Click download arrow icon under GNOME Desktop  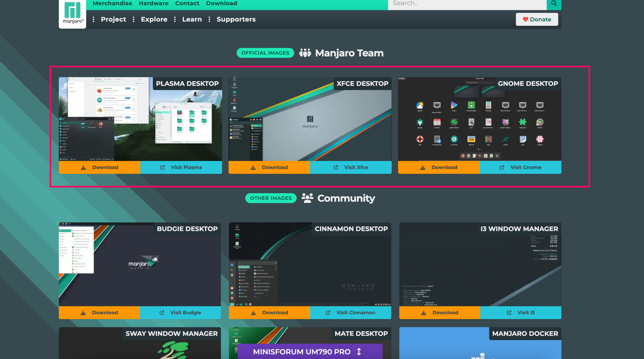[x=423, y=167]
